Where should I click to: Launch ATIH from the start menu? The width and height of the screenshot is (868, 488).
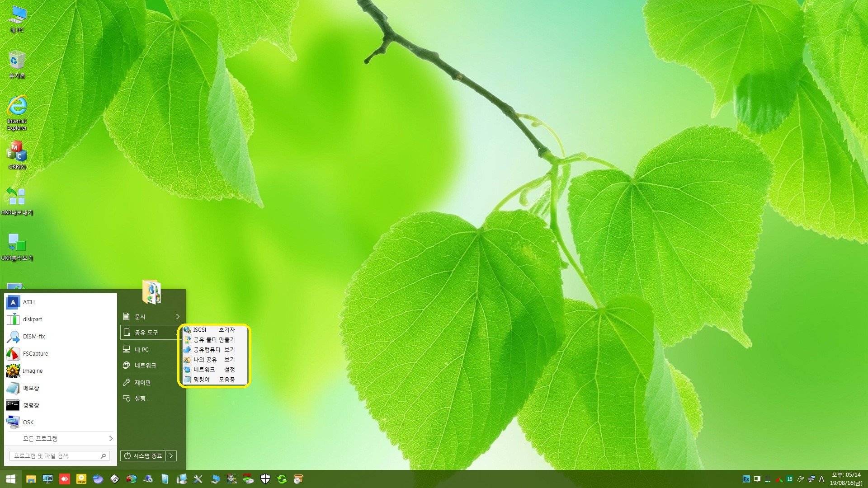61,302
